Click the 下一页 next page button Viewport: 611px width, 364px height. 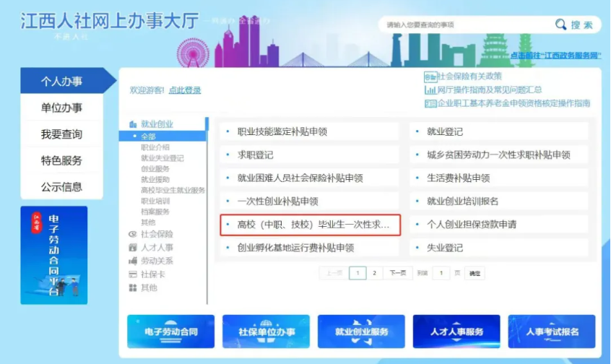coord(397,273)
